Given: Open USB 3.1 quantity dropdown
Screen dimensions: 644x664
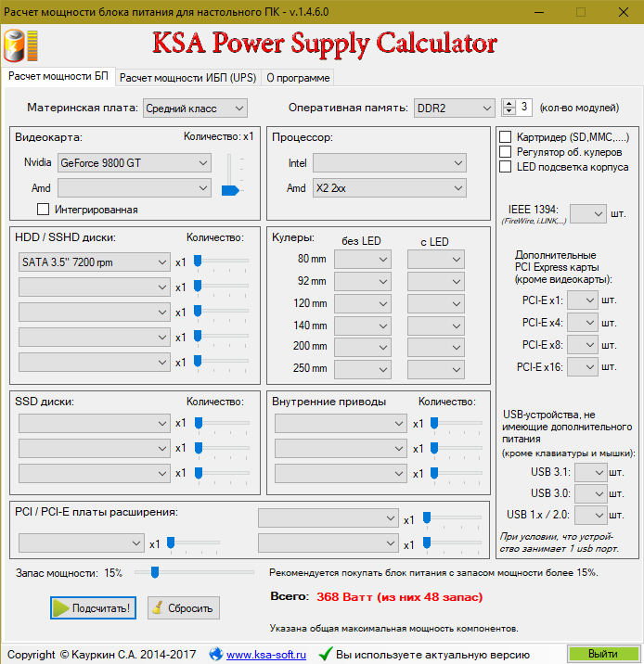Looking at the screenshot, I should 590,472.
